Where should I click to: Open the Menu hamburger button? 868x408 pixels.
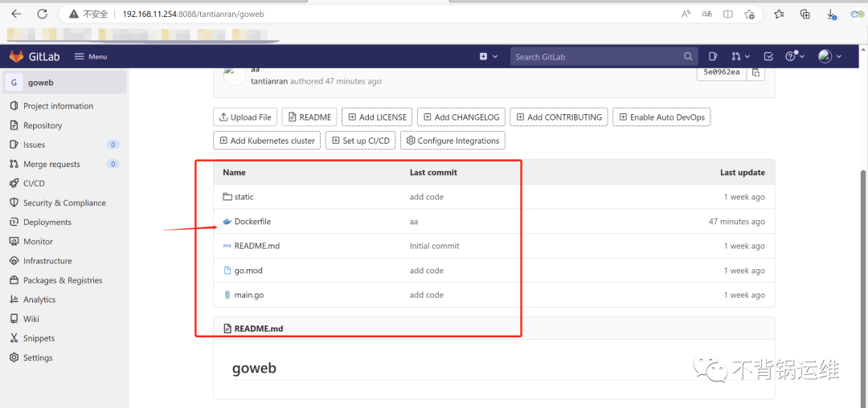(91, 56)
